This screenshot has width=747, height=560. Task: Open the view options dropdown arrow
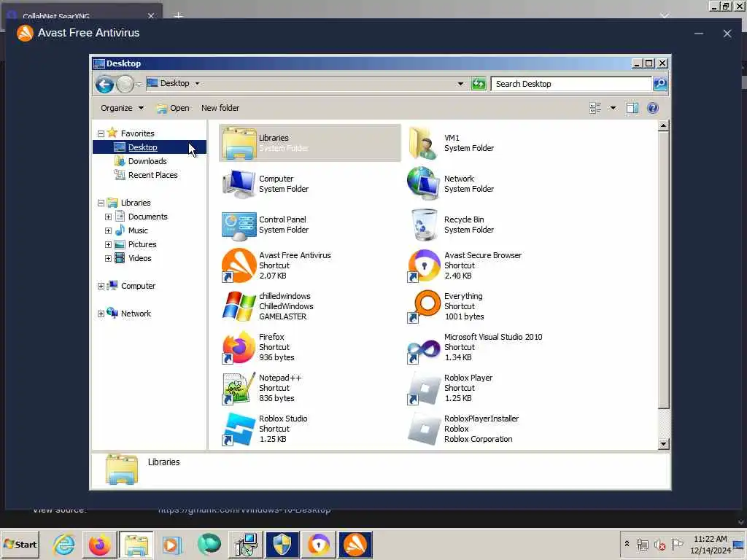(613, 108)
